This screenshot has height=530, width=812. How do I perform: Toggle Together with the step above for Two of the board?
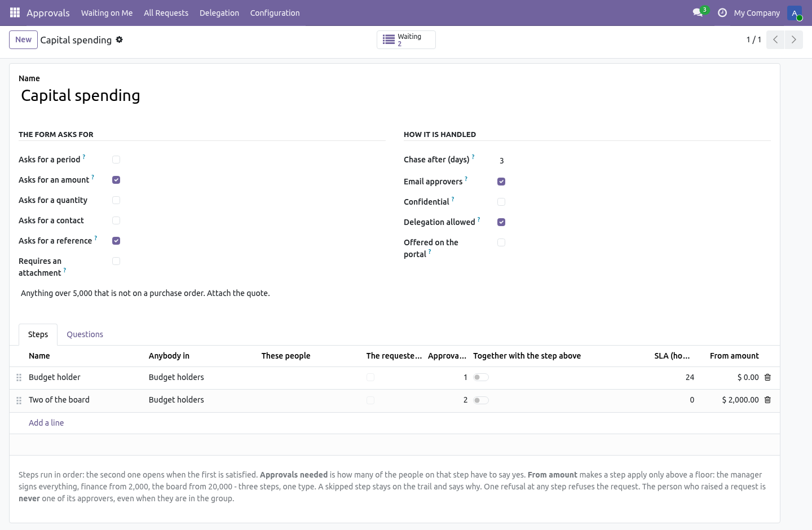point(481,400)
